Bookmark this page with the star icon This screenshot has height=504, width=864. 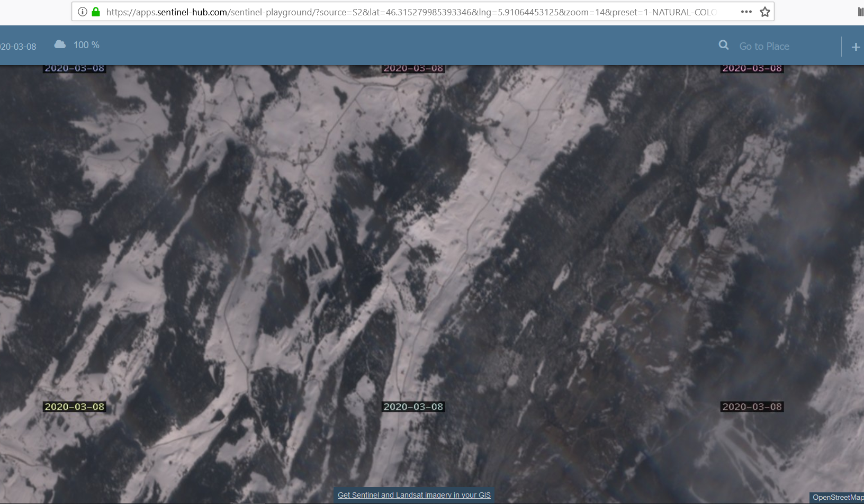pyautogui.click(x=764, y=12)
